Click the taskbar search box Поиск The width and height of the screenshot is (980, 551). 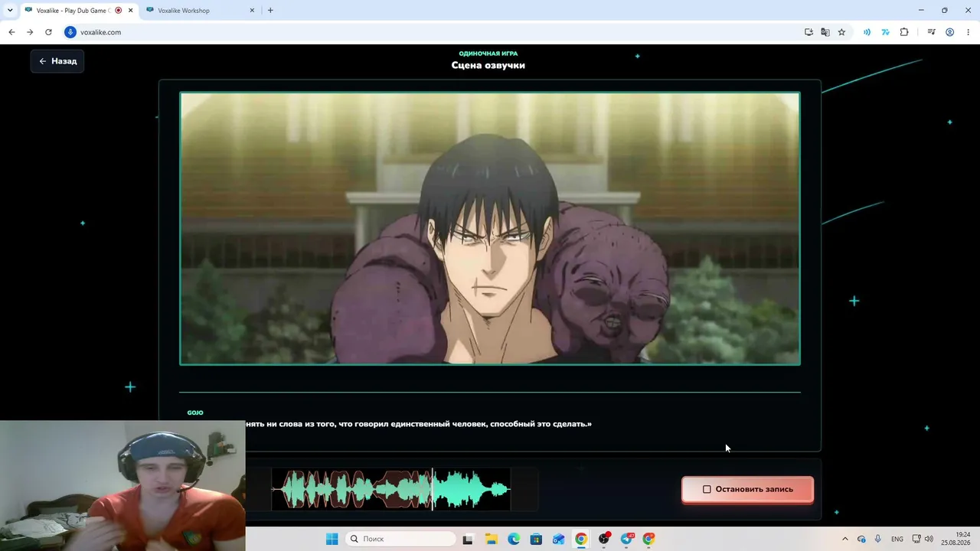(x=401, y=539)
